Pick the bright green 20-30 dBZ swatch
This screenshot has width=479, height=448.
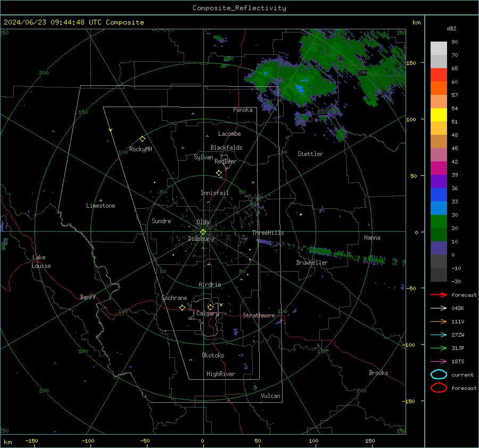click(439, 221)
